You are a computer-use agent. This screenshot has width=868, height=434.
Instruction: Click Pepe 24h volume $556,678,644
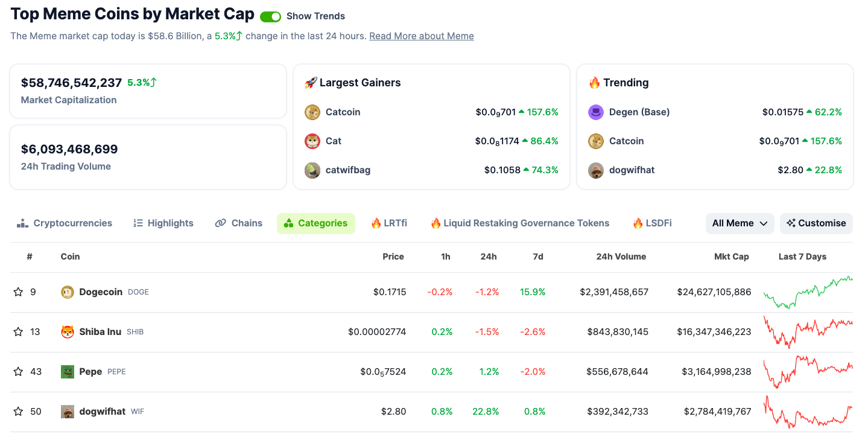coord(617,372)
